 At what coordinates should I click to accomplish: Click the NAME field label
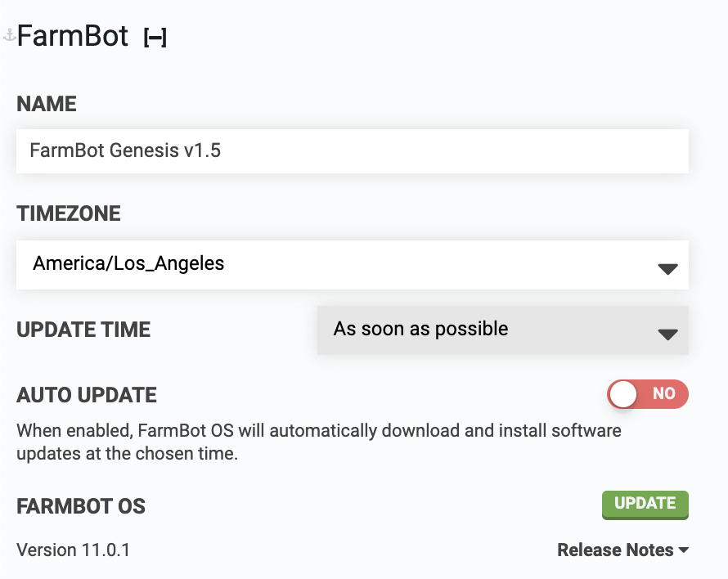click(x=47, y=104)
